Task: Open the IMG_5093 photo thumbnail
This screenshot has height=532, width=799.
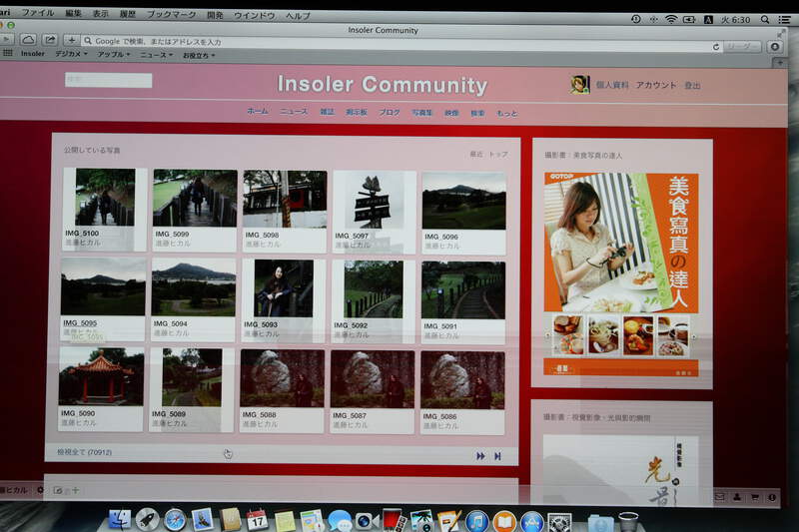Action: (284, 287)
